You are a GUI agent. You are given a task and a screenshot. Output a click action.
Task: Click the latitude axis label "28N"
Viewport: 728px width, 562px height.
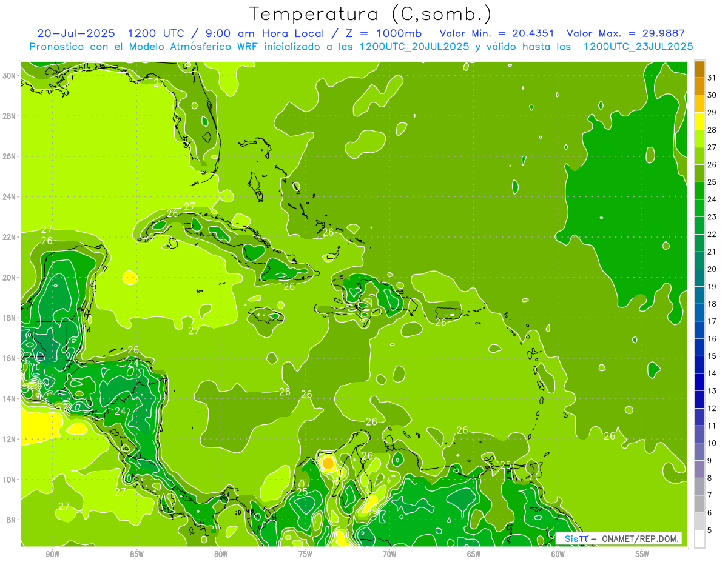[x=10, y=116]
